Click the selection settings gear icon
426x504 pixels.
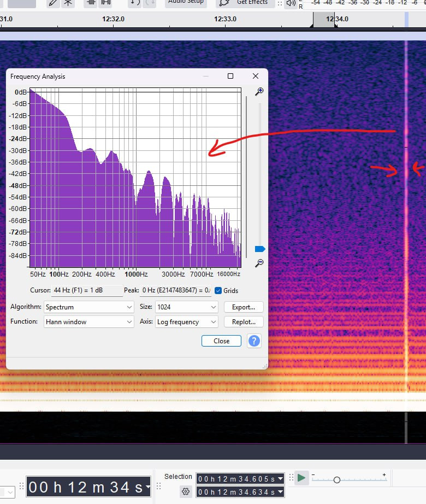[x=186, y=492]
